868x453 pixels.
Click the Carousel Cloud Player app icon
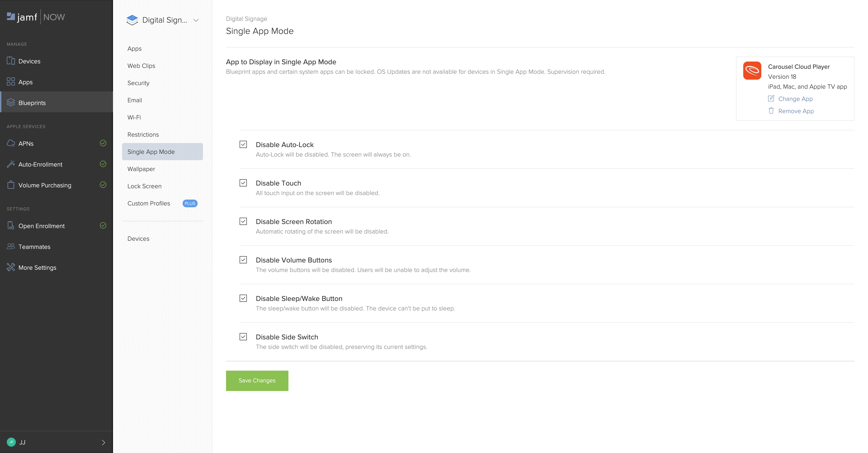click(752, 71)
